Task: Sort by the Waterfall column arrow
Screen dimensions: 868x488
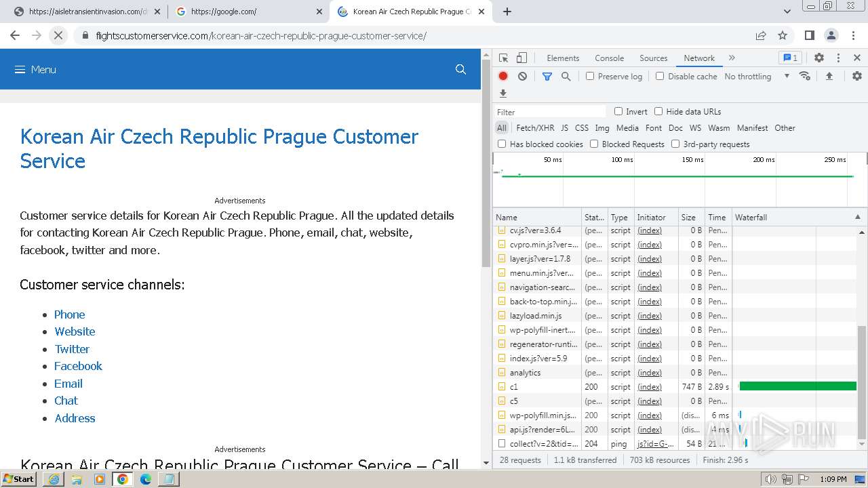Action: tap(857, 217)
